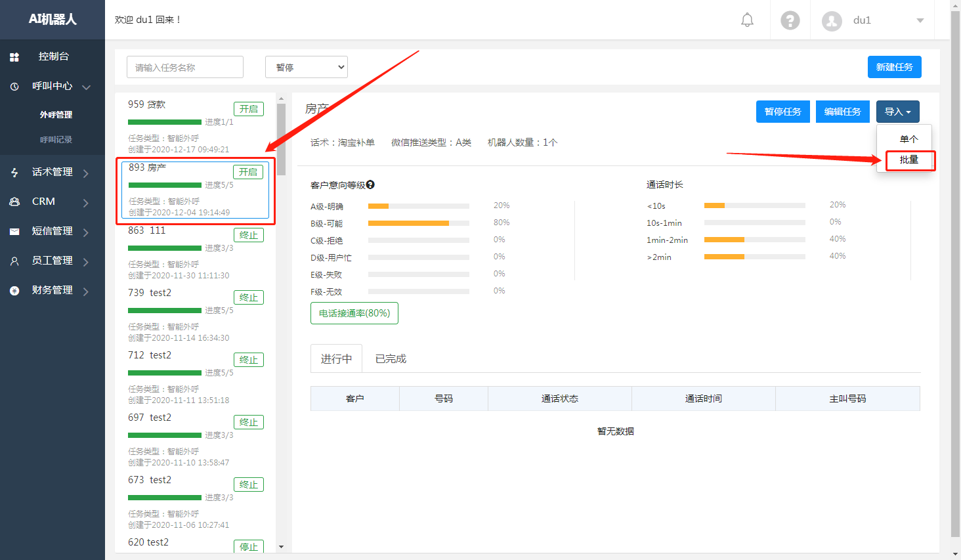Click the 话术：淘宝补单 text

coord(343,142)
